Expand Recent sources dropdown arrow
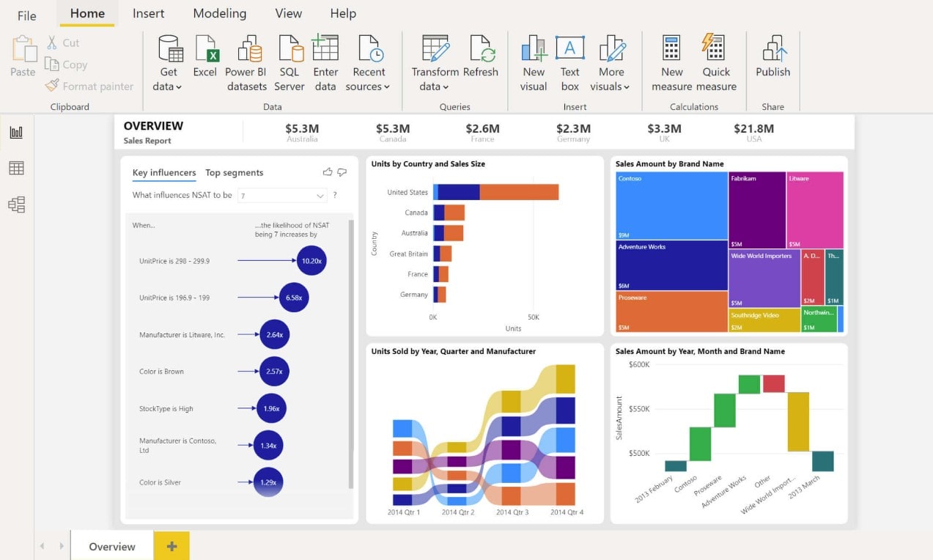The height and width of the screenshot is (560, 933). click(386, 87)
